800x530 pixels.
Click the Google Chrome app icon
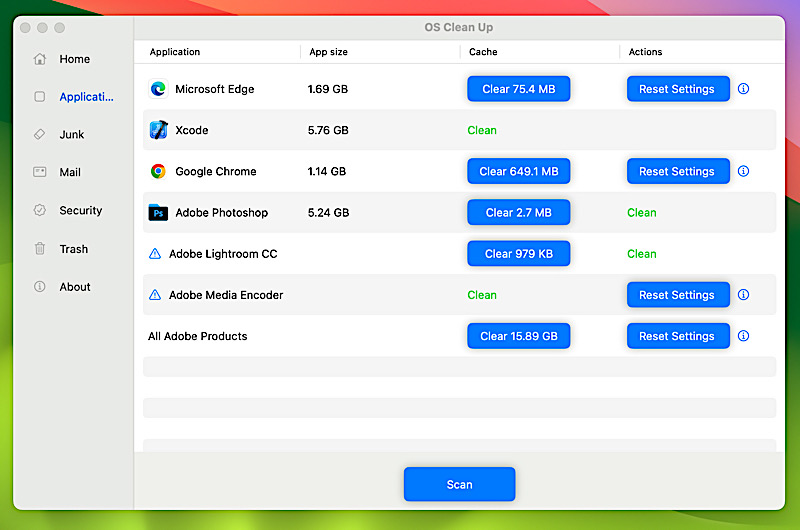click(158, 171)
